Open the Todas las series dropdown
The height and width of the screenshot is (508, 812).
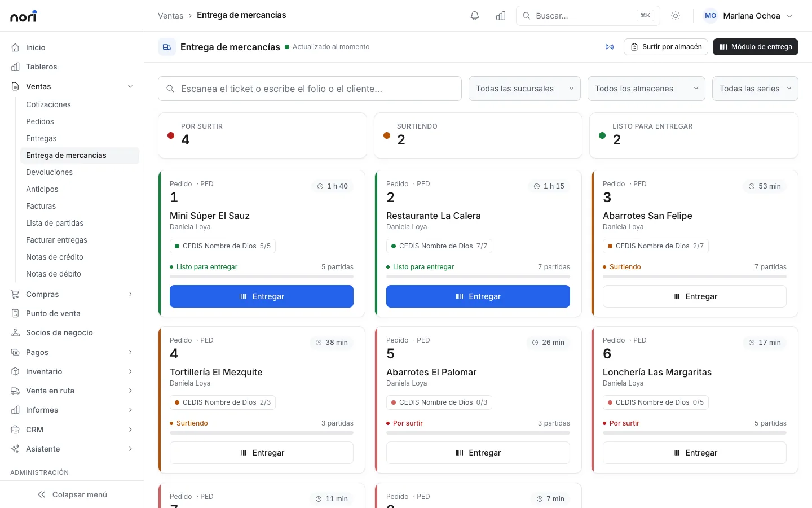755,89
